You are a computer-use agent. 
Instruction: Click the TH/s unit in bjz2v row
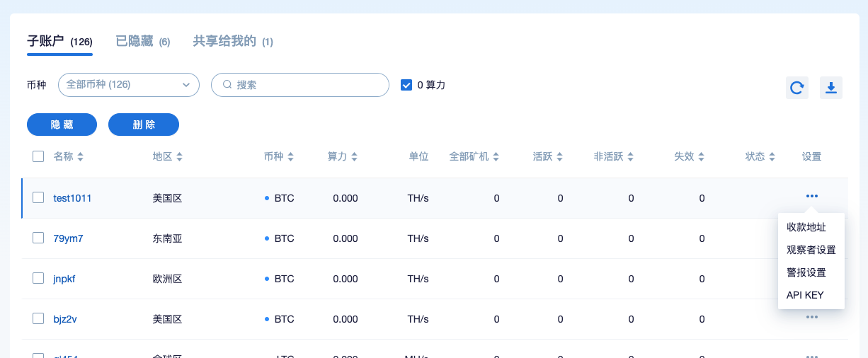coord(418,319)
